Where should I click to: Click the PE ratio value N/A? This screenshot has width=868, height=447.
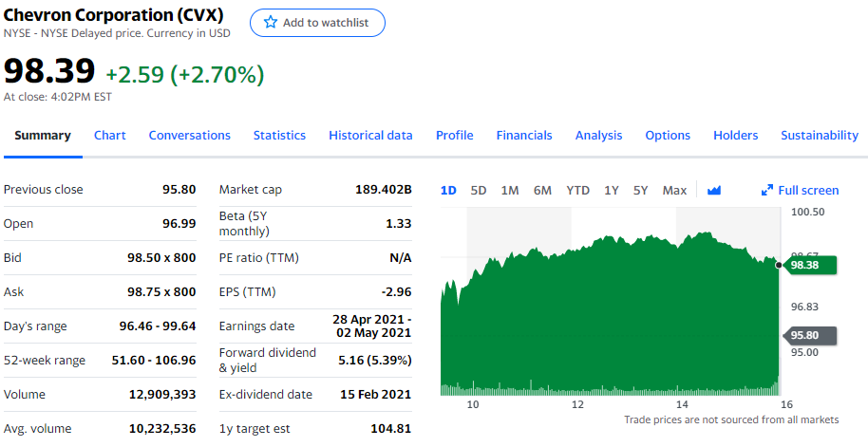pos(400,258)
